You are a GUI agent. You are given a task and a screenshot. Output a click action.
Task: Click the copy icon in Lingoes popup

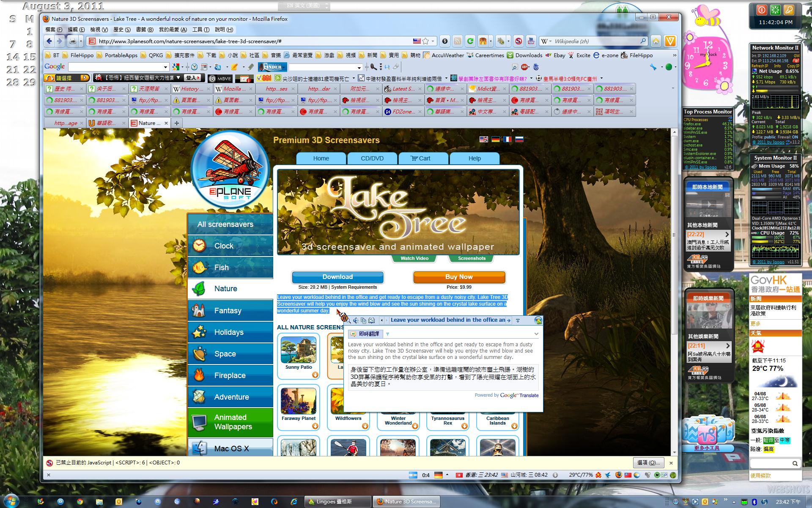point(363,320)
